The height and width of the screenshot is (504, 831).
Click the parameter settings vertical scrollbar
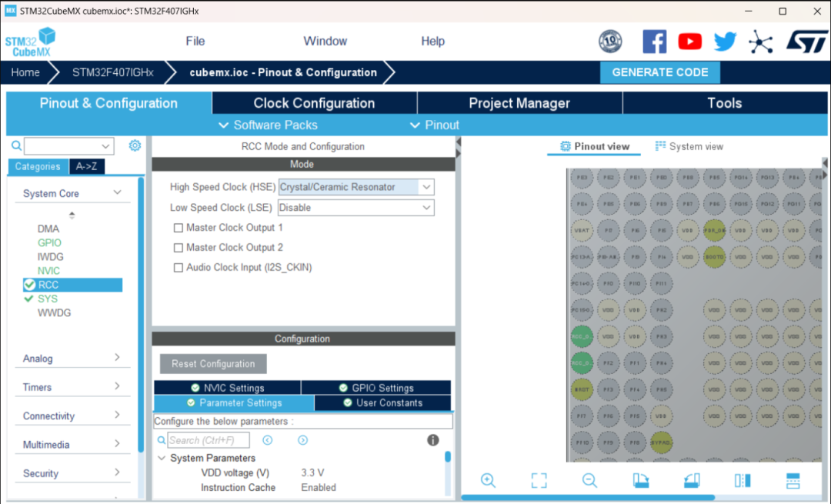click(x=448, y=456)
